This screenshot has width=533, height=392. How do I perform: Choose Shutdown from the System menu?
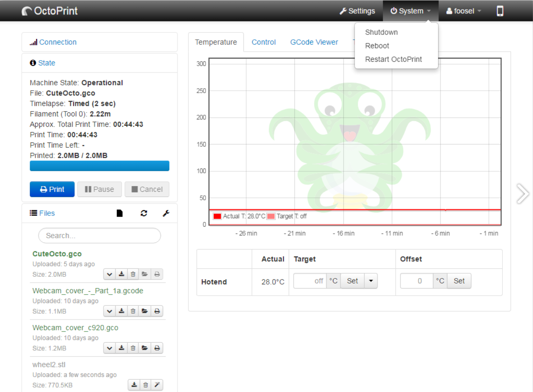point(381,32)
